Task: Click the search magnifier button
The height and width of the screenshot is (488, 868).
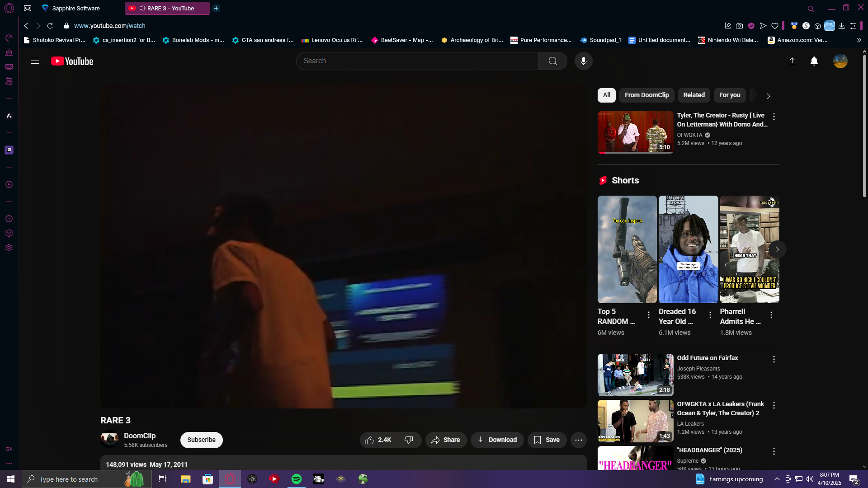Action: (552, 61)
